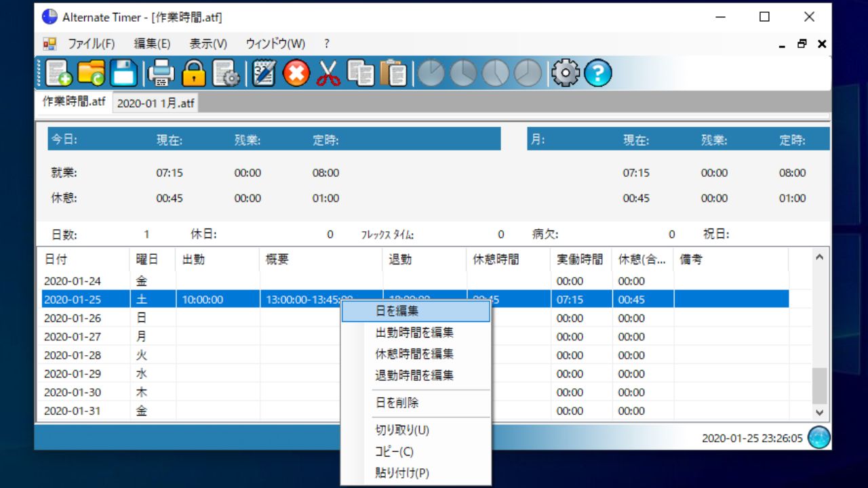Minimize the inner document window
The height and width of the screenshot is (488, 868).
(x=782, y=44)
